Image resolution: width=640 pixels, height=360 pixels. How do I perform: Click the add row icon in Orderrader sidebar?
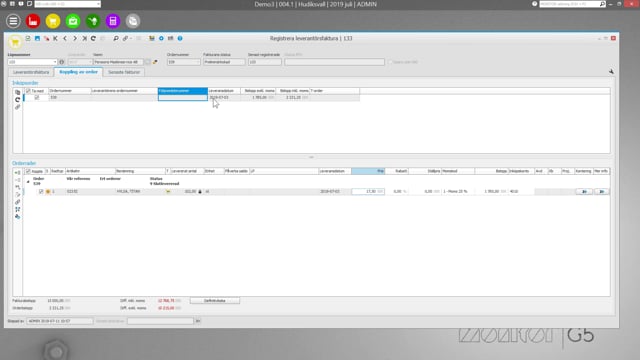click(18, 173)
